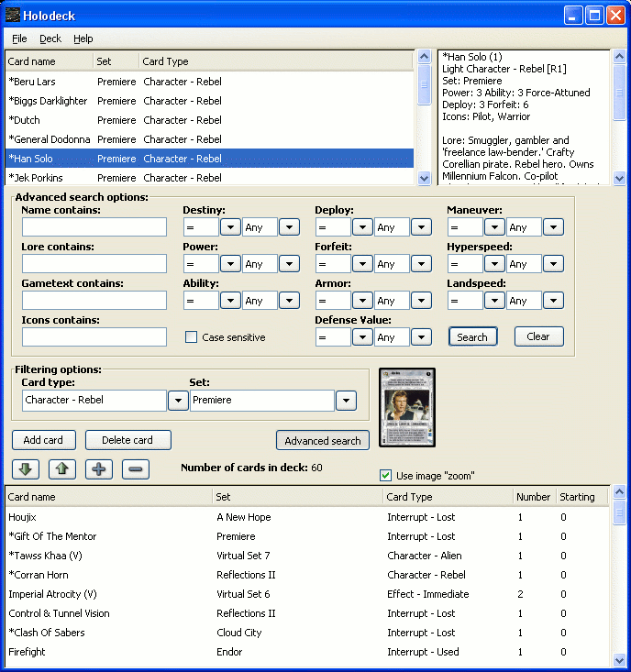Screen dimensions: 631x672
Task: Open the Deck menu
Action: (x=50, y=39)
